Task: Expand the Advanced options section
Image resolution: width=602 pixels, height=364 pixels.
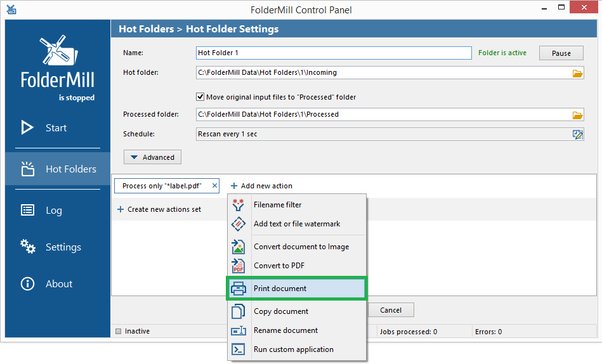Action: click(x=152, y=157)
